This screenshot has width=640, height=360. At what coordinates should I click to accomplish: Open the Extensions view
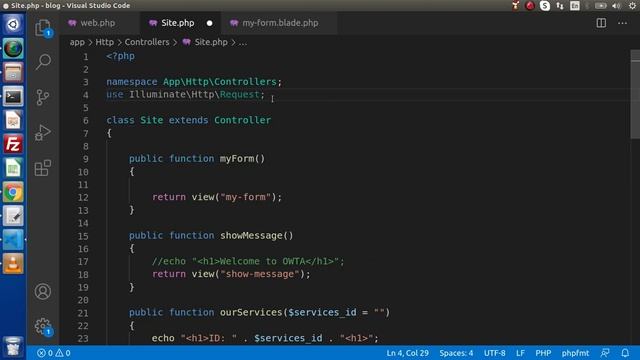43,168
